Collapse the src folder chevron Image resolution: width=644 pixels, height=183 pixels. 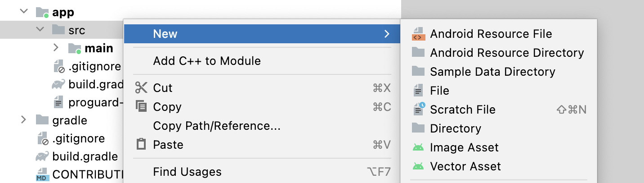click(40, 30)
